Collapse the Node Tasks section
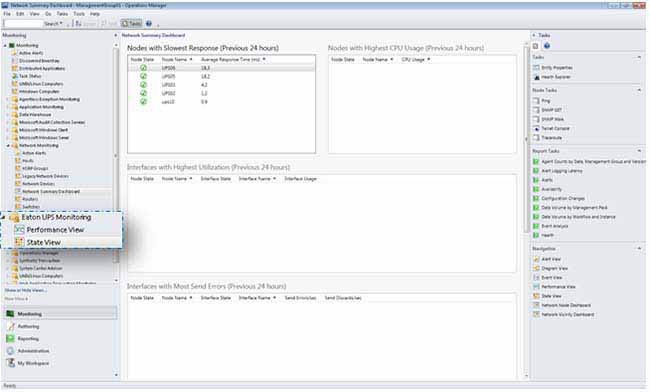 (639, 90)
